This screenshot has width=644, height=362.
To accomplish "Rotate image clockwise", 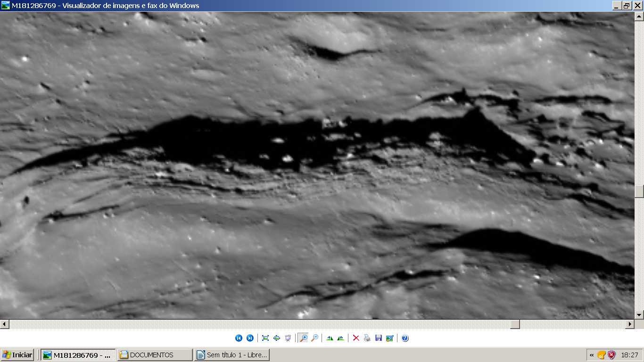I will [x=330, y=338].
